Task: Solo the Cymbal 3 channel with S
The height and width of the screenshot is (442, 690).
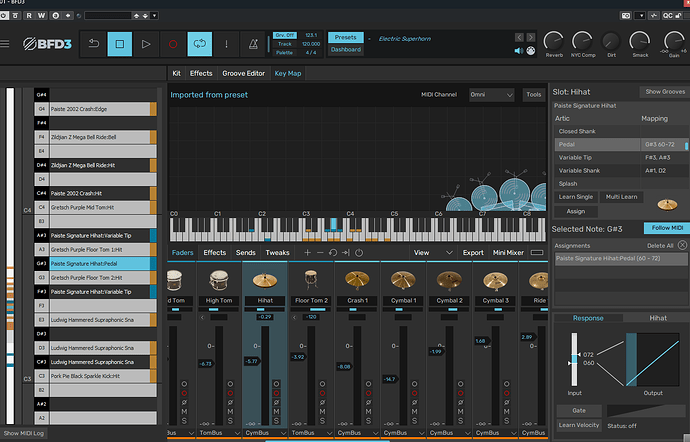Action: [x=506, y=420]
